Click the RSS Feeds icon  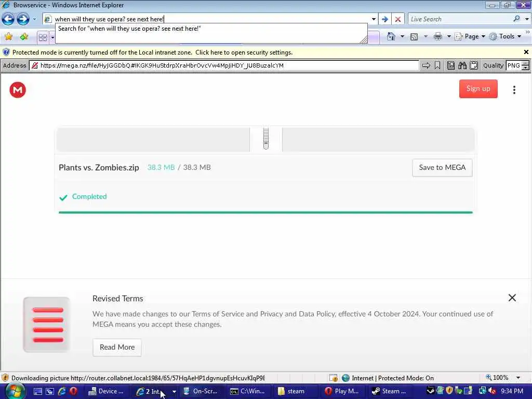[414, 37]
